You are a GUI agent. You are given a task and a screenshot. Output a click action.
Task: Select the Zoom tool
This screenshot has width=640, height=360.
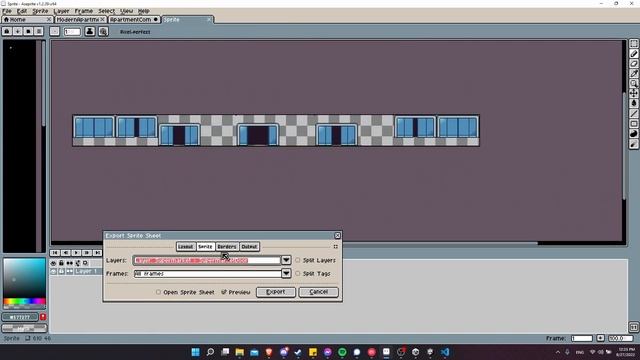(x=633, y=84)
